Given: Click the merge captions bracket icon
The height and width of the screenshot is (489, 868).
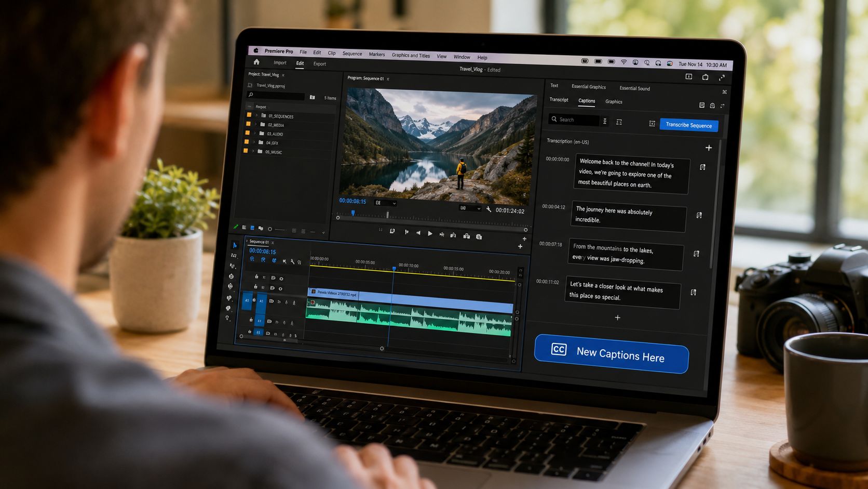Looking at the screenshot, I should 619,122.
